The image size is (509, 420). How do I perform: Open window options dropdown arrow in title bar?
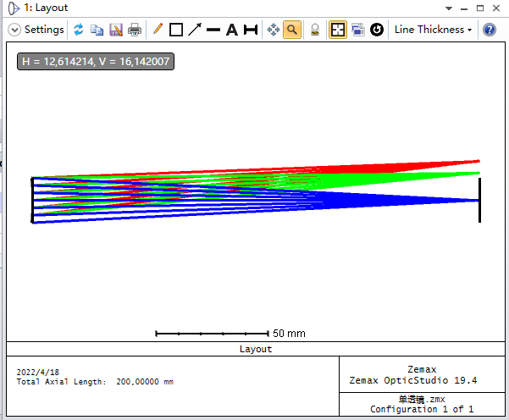(449, 8)
